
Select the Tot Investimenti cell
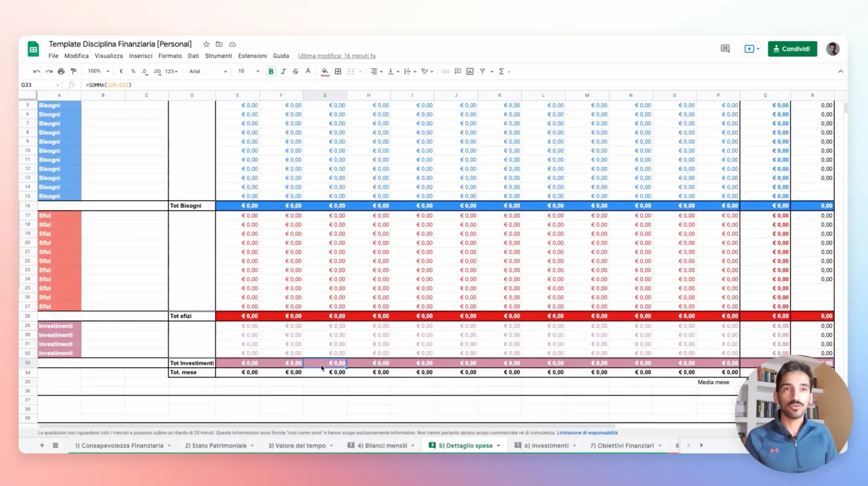[192, 363]
